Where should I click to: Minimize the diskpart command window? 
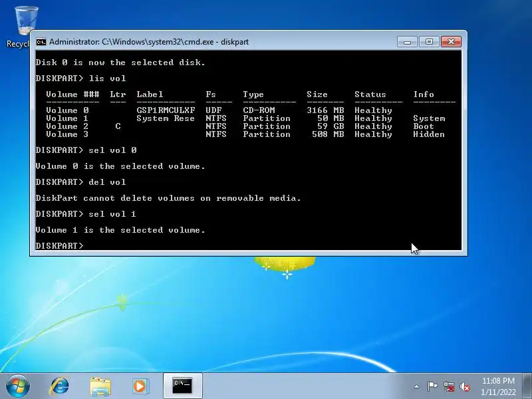coord(407,42)
